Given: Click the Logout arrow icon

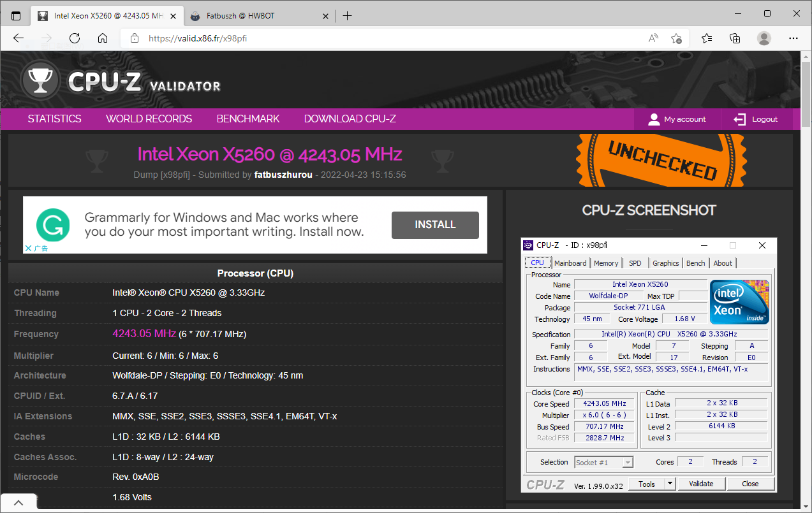Looking at the screenshot, I should pyautogui.click(x=739, y=119).
